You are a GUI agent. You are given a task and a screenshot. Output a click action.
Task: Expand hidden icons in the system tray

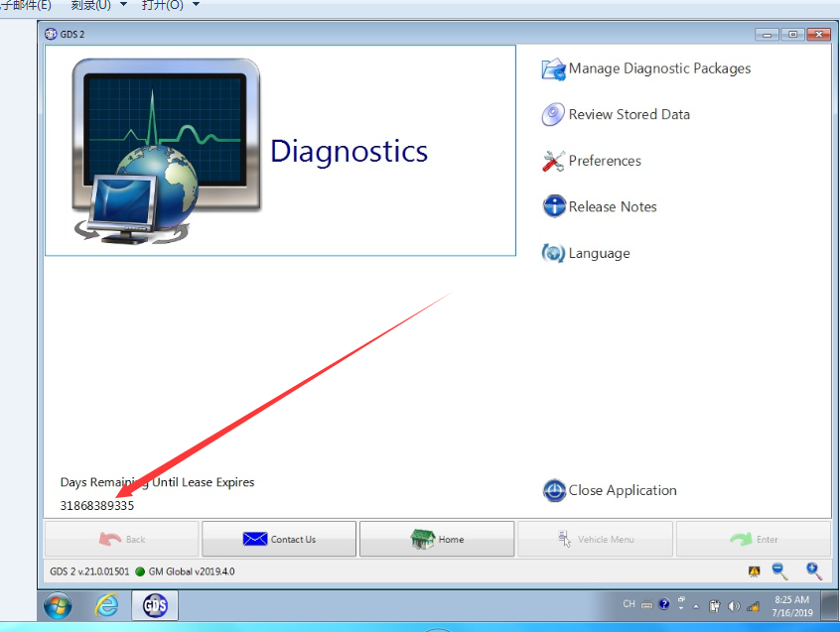tap(696, 603)
